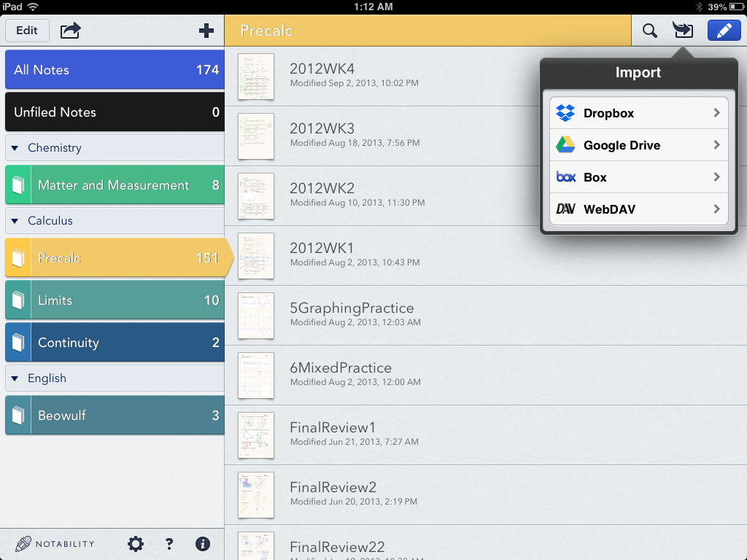Viewport: 747px width, 560px height.
Task: Select Google Drive as import source
Action: [638, 145]
